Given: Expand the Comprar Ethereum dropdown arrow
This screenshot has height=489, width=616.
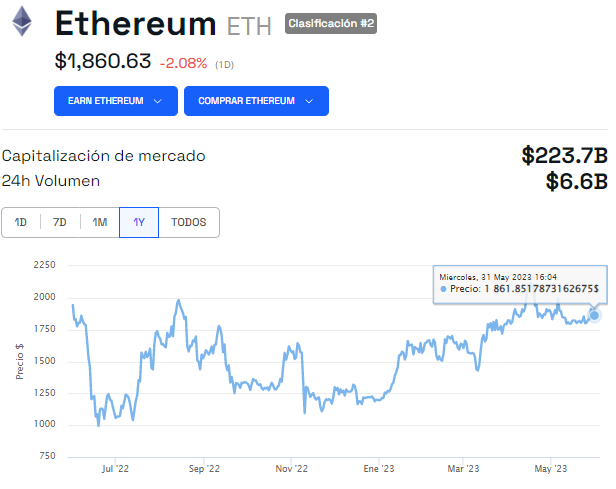Looking at the screenshot, I should click(309, 101).
